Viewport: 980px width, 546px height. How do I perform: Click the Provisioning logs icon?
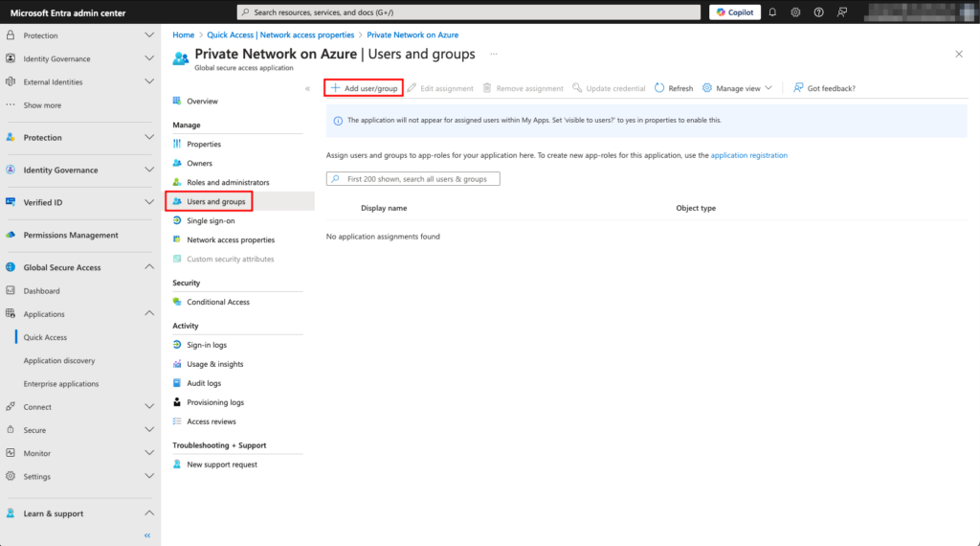tap(177, 402)
